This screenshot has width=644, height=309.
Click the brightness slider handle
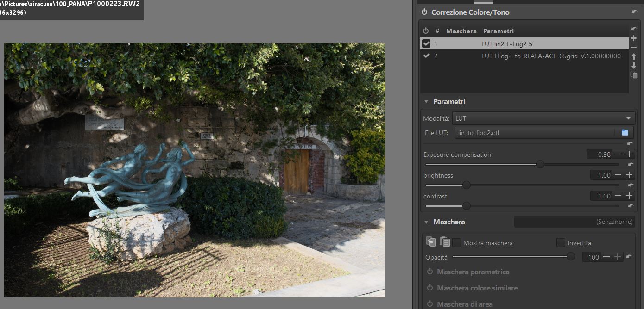(467, 185)
